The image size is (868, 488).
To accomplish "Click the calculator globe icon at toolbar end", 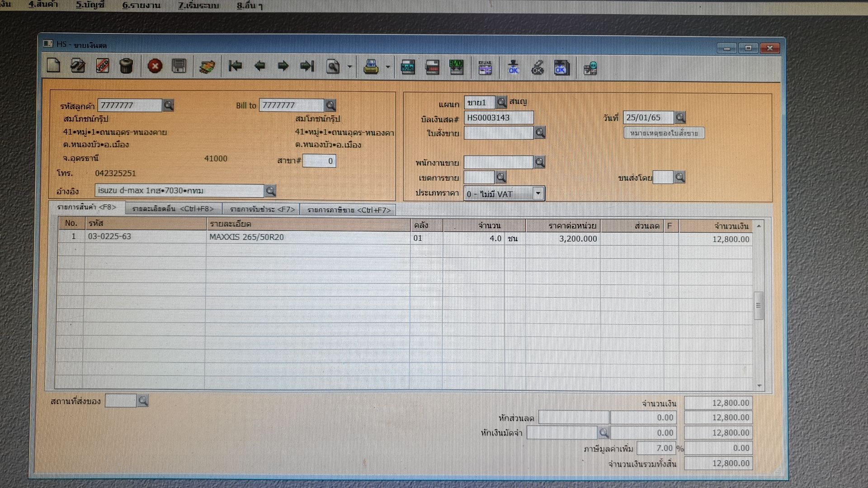I will [x=590, y=68].
